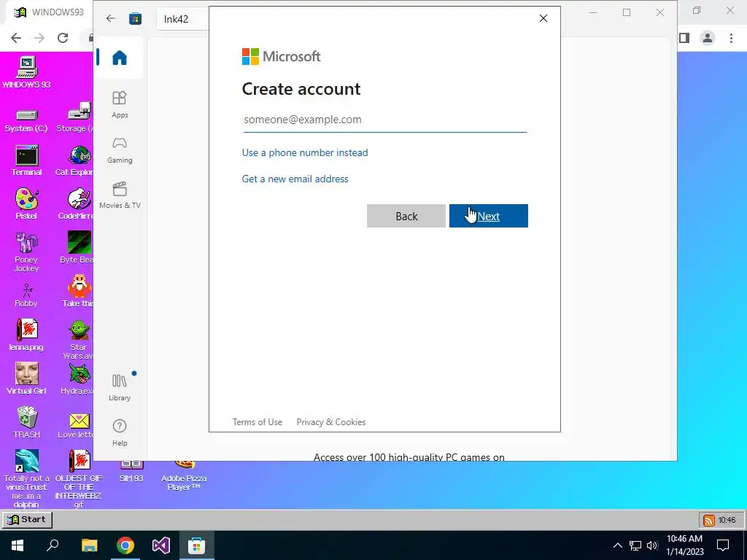Open Windows Search on taskbar
747x560 pixels.
pos(53,545)
